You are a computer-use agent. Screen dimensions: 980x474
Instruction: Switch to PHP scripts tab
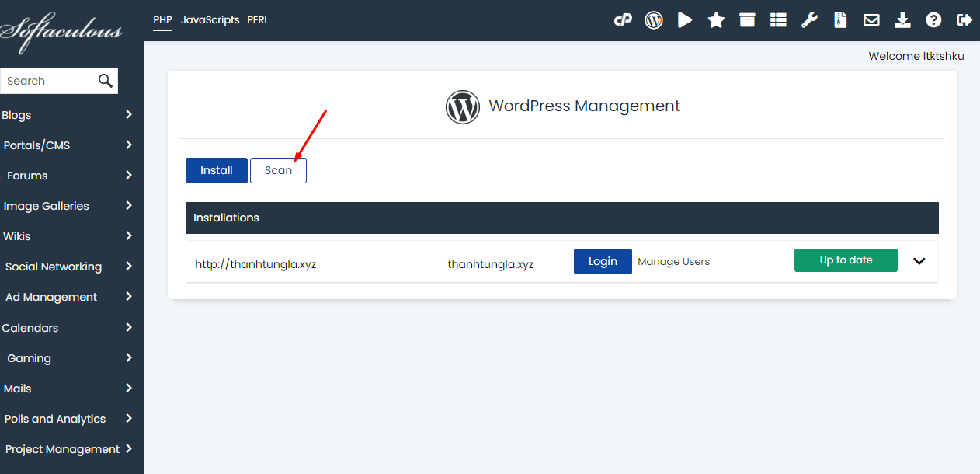162,20
